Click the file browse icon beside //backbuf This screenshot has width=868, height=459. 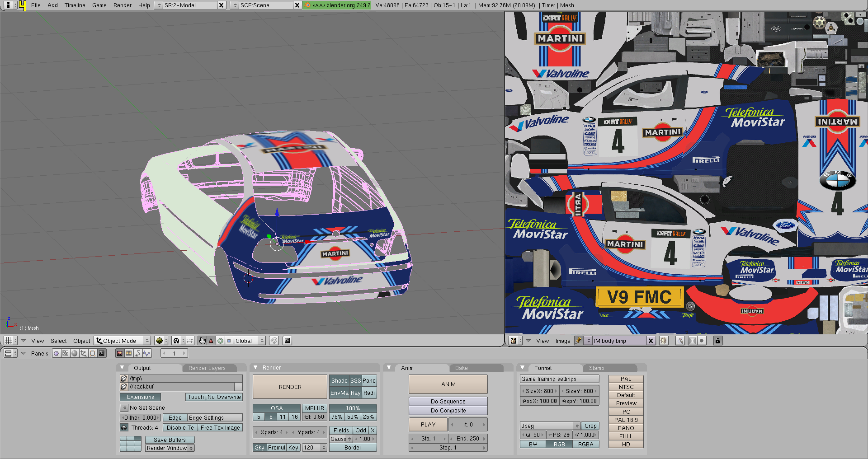tap(124, 387)
